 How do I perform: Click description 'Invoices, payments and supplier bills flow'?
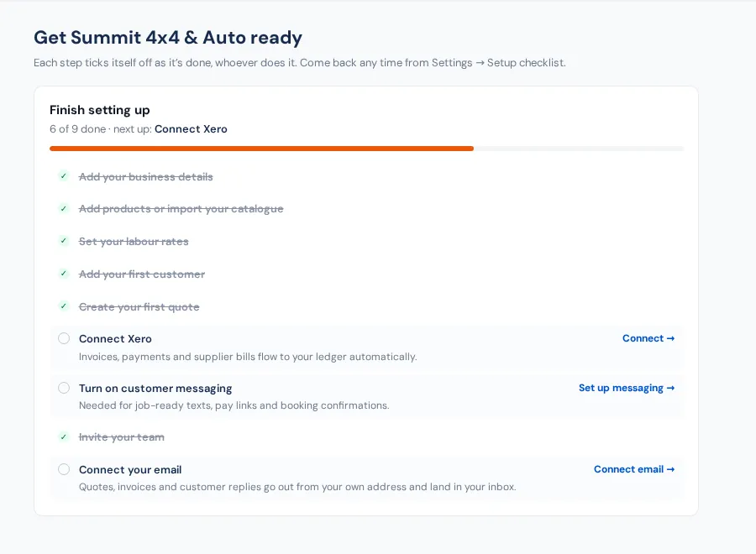(x=248, y=357)
